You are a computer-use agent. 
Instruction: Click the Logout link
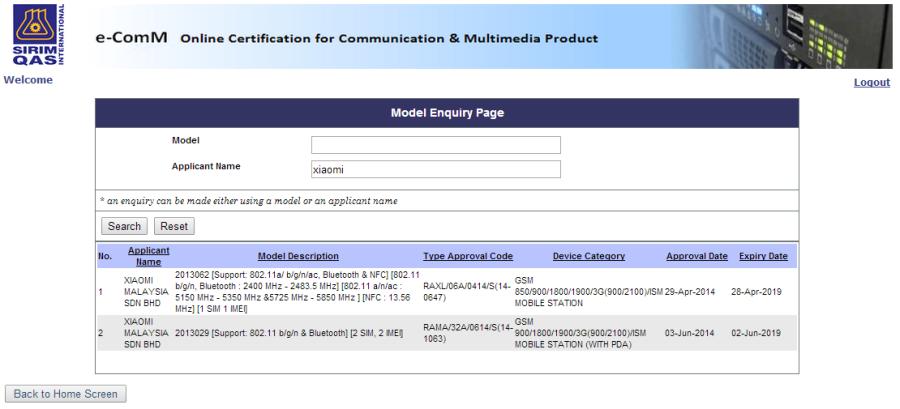pos(870,82)
